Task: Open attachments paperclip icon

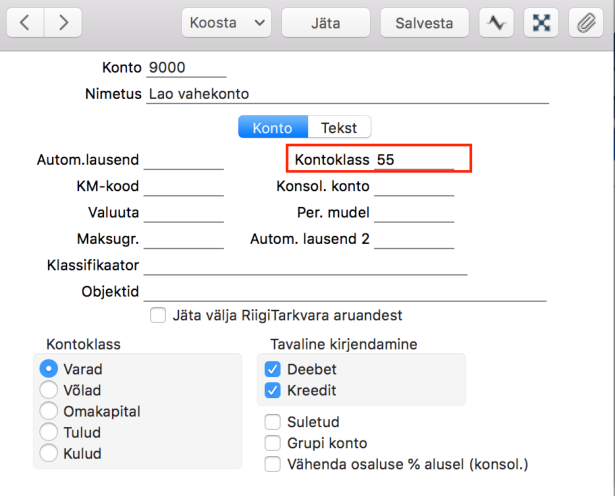Action: (586, 23)
